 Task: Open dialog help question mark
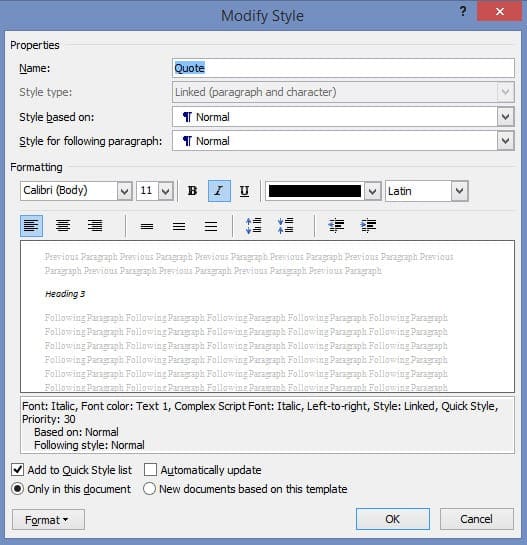[x=463, y=11]
